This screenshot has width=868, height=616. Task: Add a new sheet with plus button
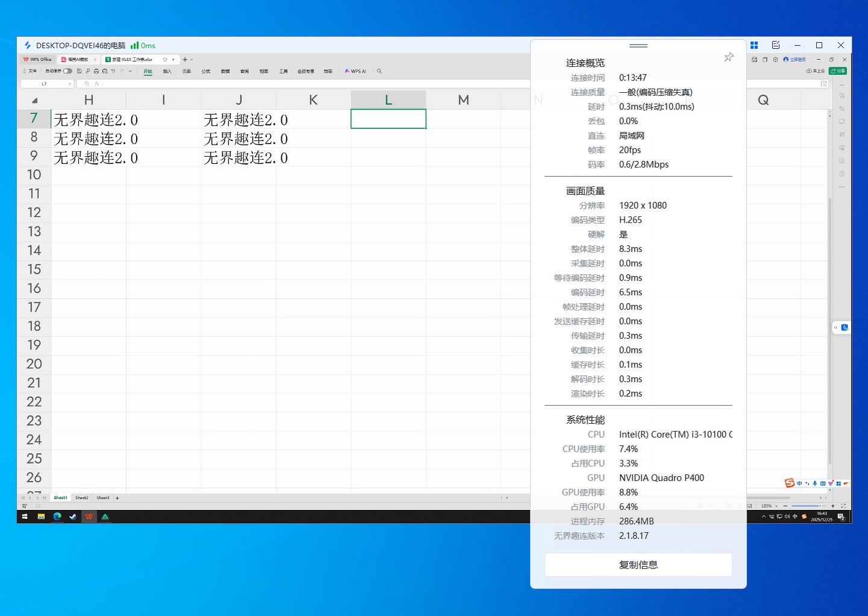(117, 498)
